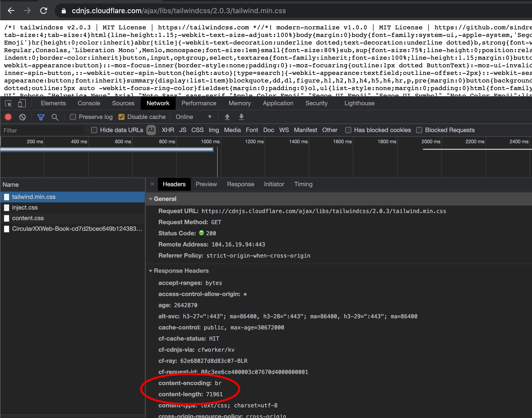Select inject.css in the request list

tap(25, 207)
